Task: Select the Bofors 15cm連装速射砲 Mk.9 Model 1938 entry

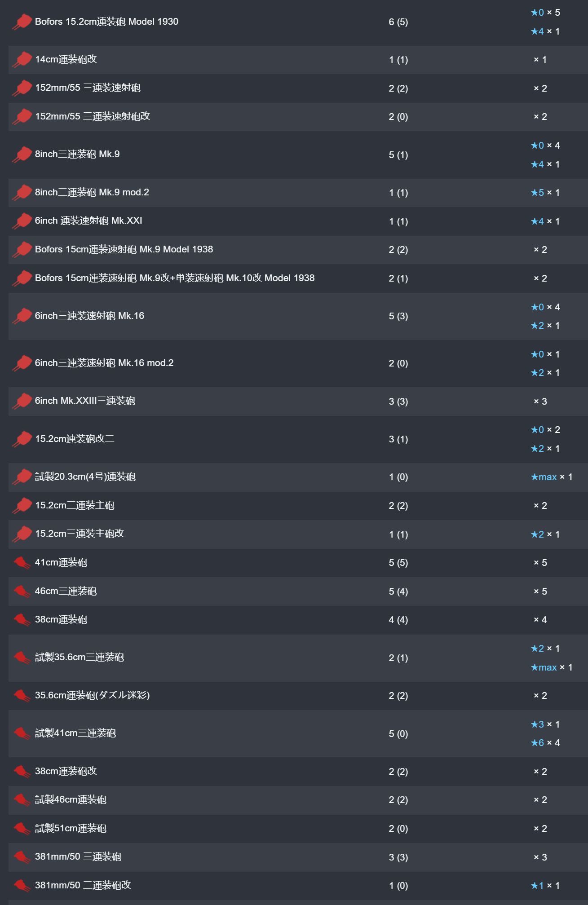Action: point(124,249)
